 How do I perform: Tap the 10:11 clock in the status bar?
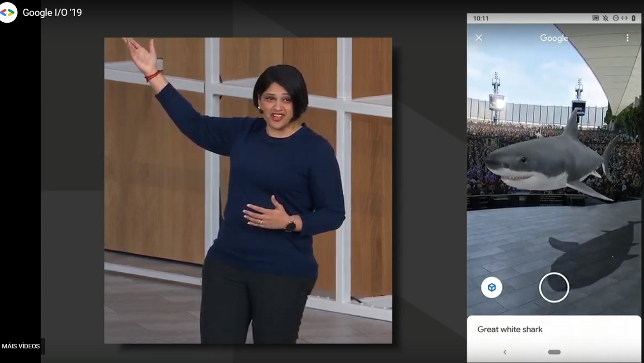(481, 18)
